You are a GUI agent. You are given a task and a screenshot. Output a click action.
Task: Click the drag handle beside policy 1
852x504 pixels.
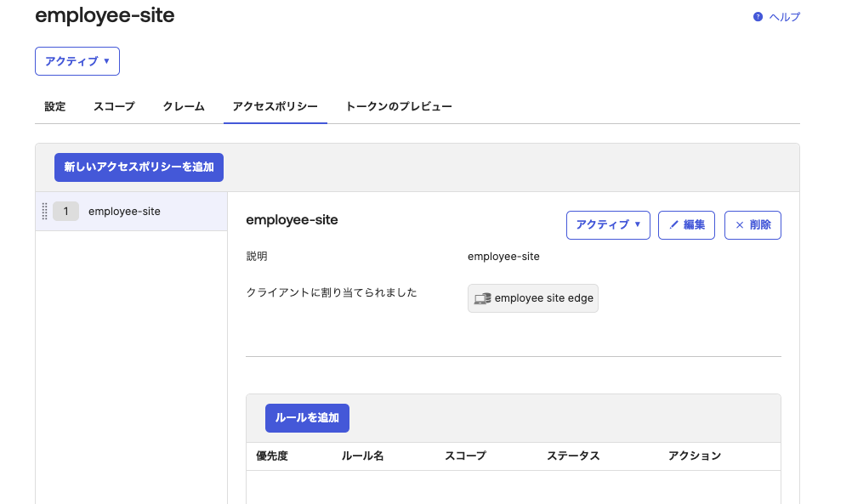(x=43, y=211)
